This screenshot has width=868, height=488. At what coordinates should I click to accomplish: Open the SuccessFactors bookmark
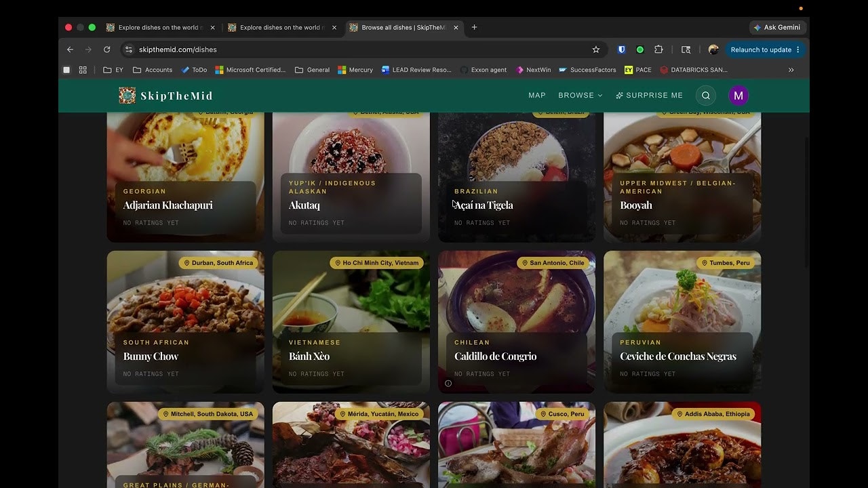(587, 70)
